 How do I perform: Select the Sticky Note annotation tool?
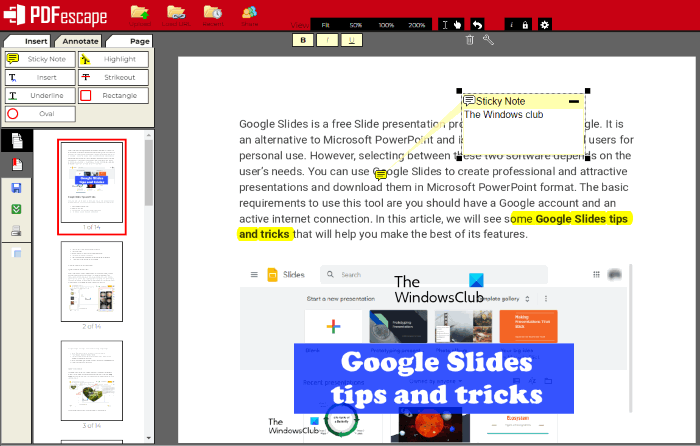click(x=40, y=59)
